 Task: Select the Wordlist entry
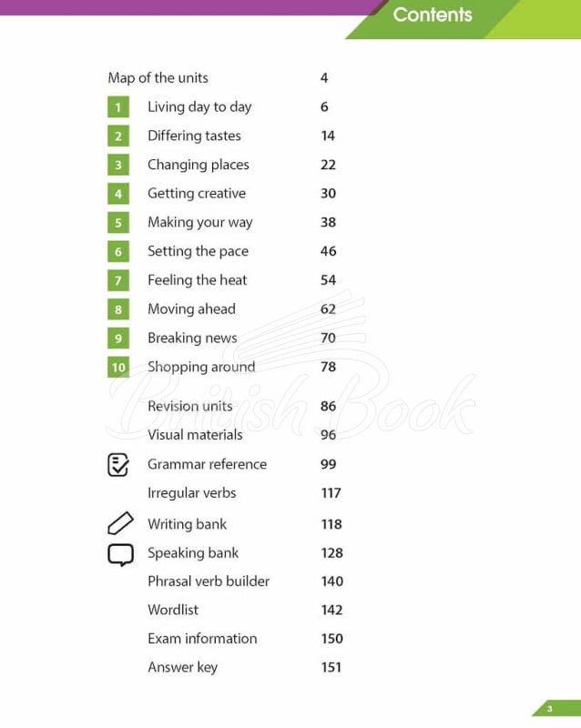[173, 610]
